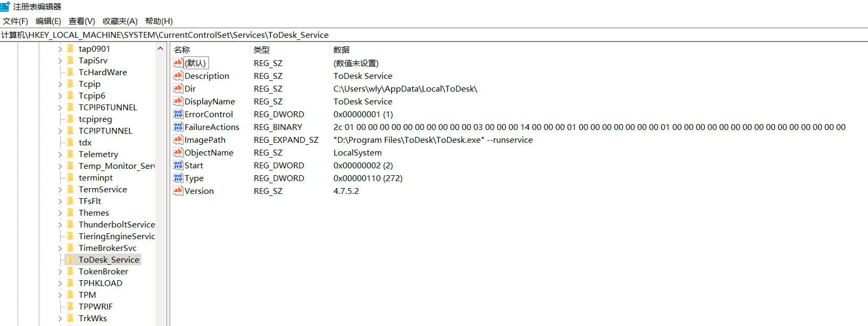Expand the TCPIP6TUNNEL key
This screenshot has height=326, width=868.
60,108
